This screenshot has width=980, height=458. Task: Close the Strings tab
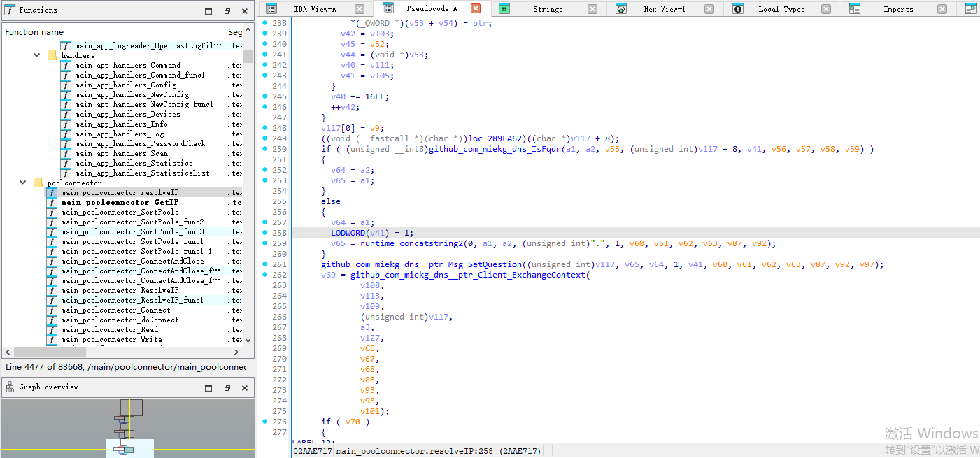click(x=592, y=9)
